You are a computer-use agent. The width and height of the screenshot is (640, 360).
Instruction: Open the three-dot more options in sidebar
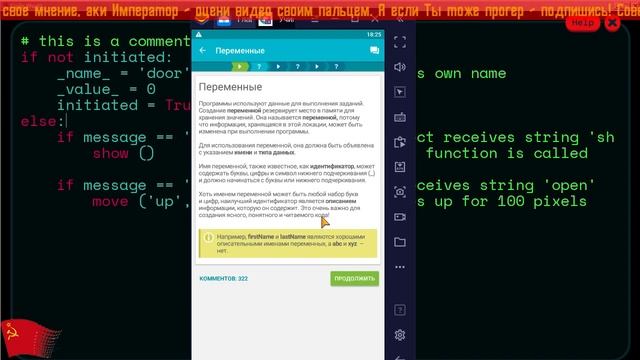tap(400, 267)
